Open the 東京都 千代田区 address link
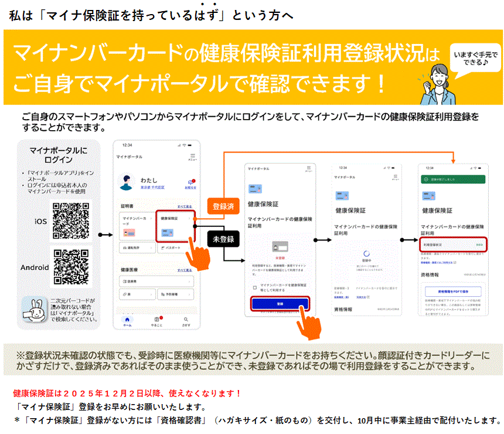This screenshot has width=504, height=434. pyautogui.click(x=152, y=187)
